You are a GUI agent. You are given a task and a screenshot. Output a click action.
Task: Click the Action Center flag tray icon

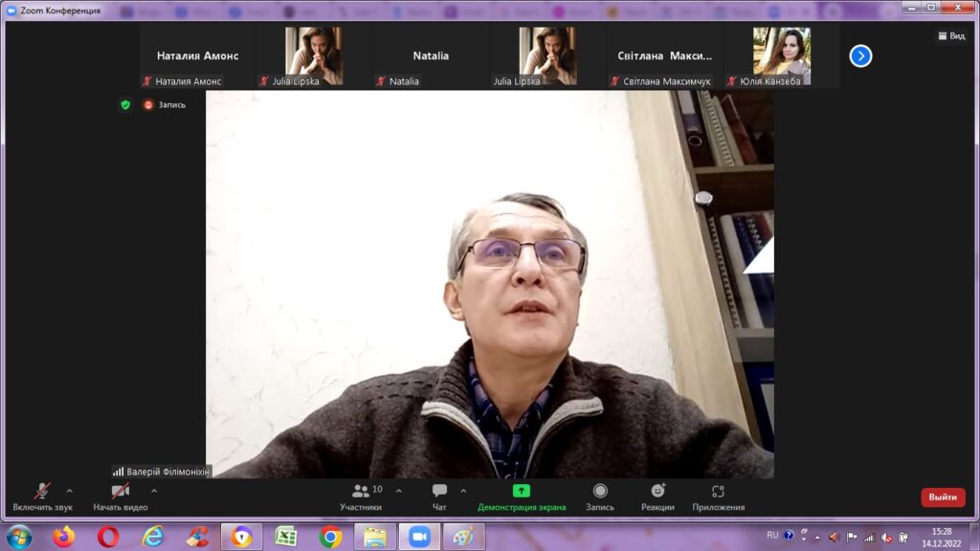[851, 537]
